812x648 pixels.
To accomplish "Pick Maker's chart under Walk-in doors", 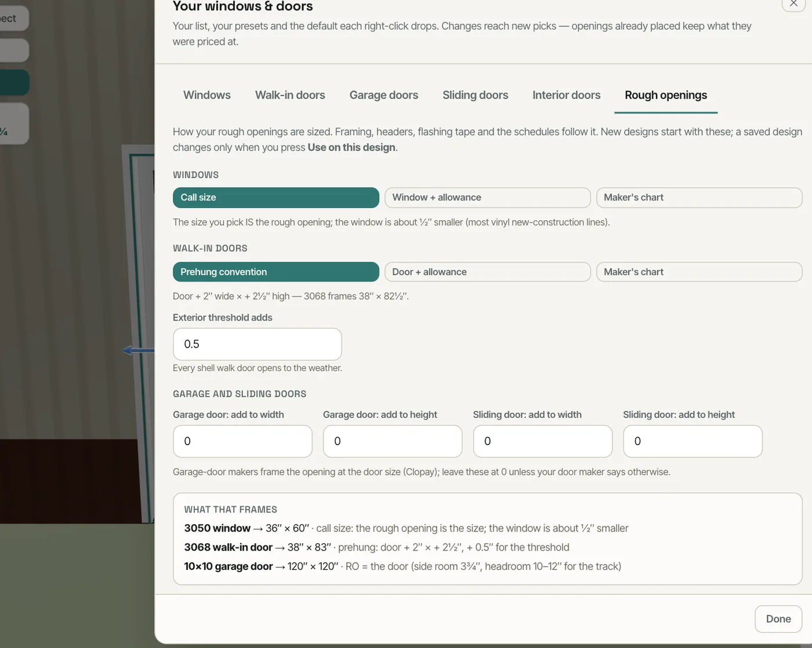I will [x=699, y=272].
